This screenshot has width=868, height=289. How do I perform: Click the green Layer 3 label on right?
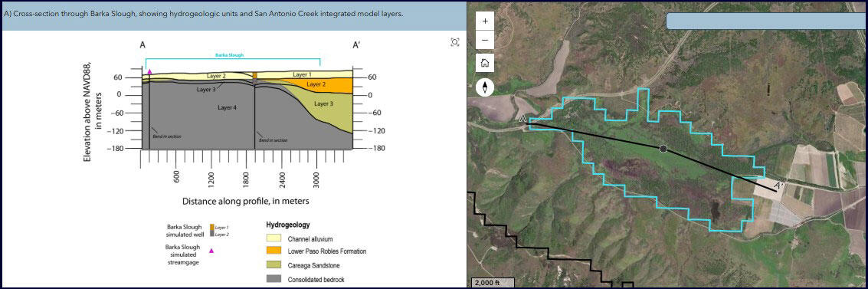coord(324,103)
